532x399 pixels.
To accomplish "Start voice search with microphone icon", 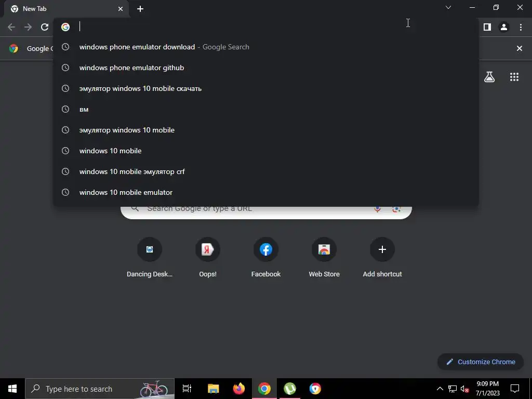I will point(377,209).
